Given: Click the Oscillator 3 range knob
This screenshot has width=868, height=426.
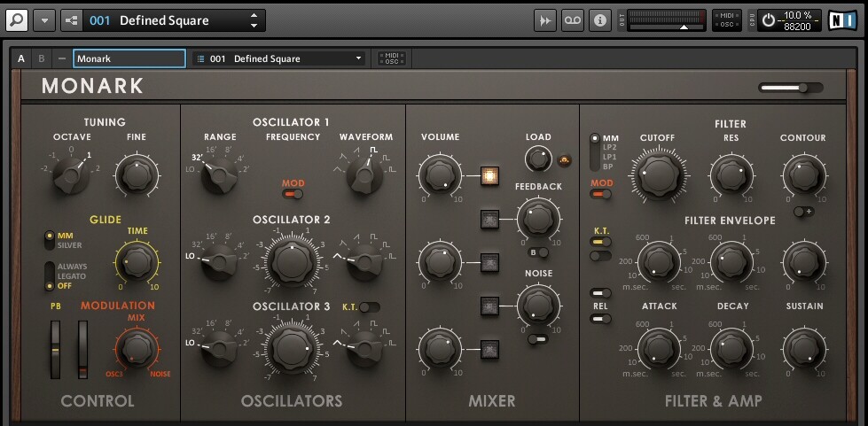Looking at the screenshot, I should click(219, 349).
